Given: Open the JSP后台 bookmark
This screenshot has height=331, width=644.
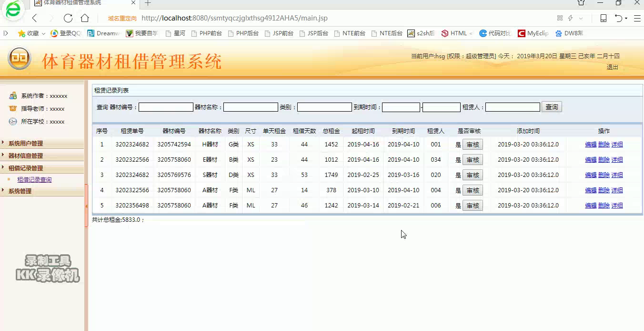Looking at the screenshot, I should (313, 33).
